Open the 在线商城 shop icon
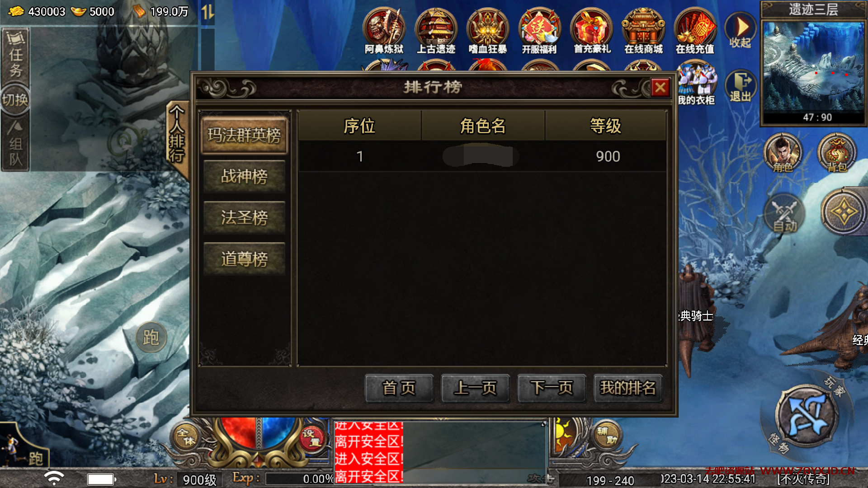The height and width of the screenshot is (488, 868). point(643,31)
